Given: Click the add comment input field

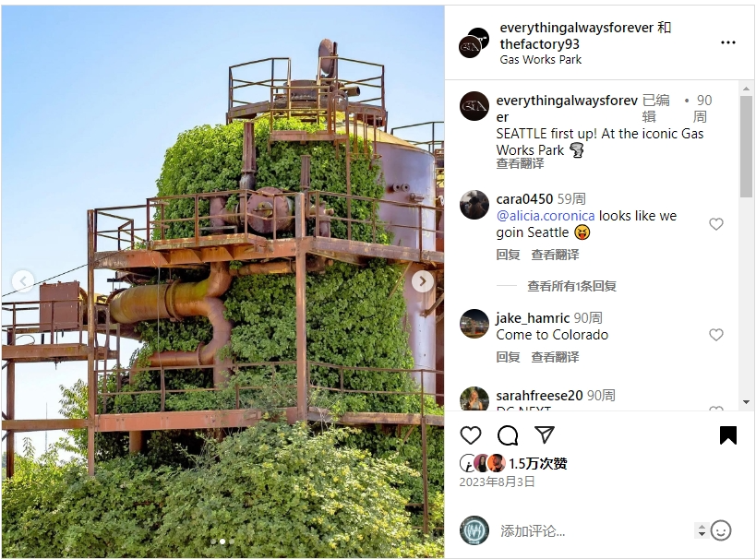Looking at the screenshot, I should [595, 531].
